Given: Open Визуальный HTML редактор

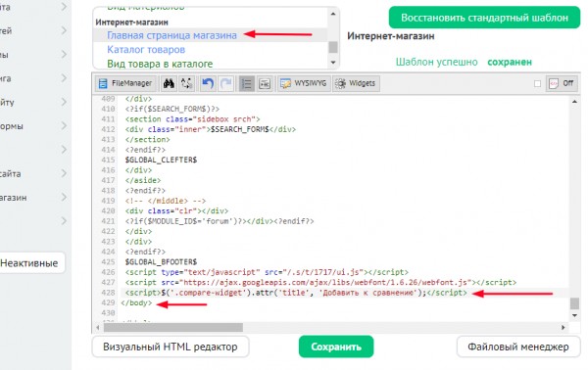Looking at the screenshot, I should [171, 347].
